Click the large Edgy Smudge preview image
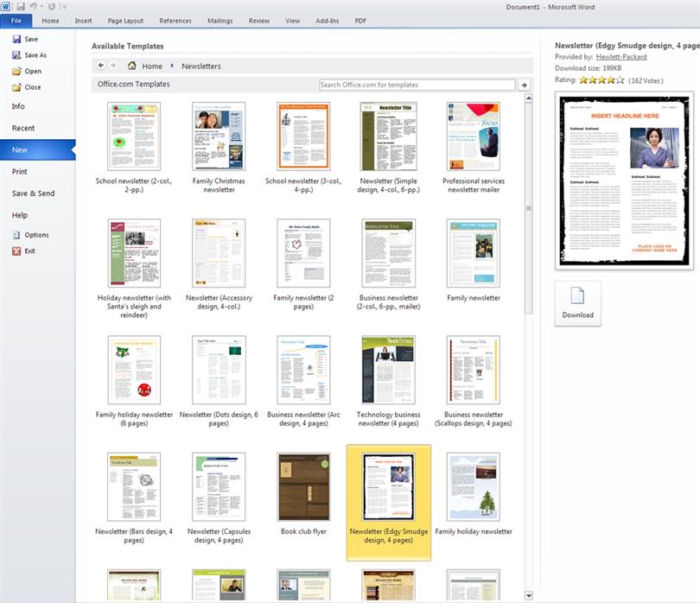 point(624,181)
